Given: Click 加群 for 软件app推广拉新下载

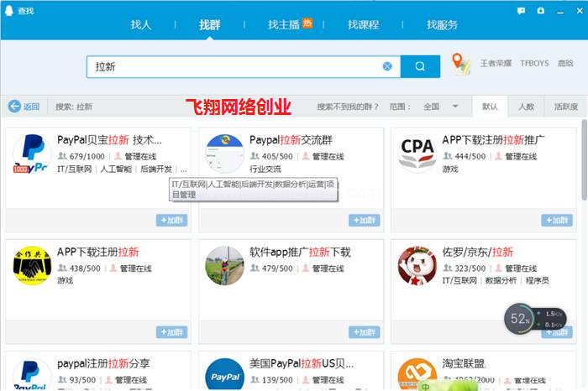Looking at the screenshot, I should tap(364, 332).
